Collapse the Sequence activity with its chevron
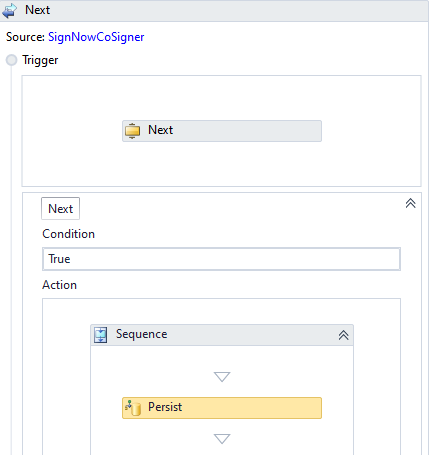 pyautogui.click(x=343, y=335)
